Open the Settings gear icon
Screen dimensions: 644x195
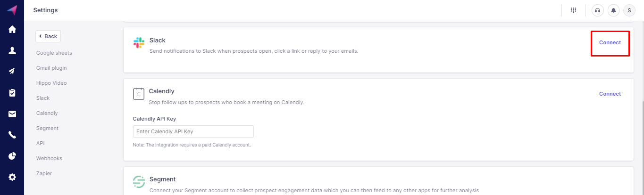pyautogui.click(x=12, y=177)
